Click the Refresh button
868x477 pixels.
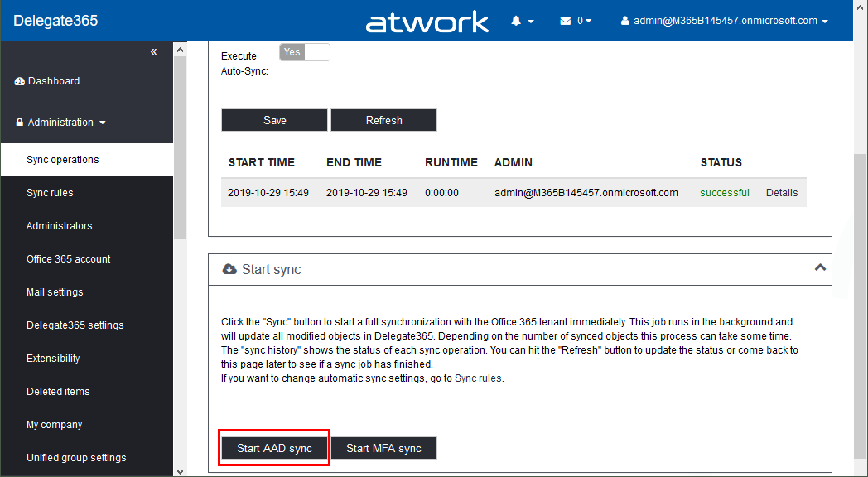pos(383,120)
